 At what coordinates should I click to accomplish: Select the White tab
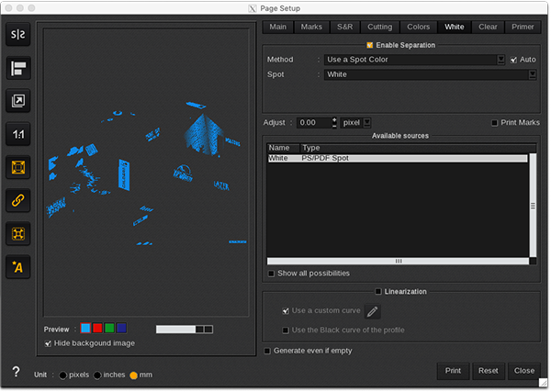pyautogui.click(x=454, y=27)
